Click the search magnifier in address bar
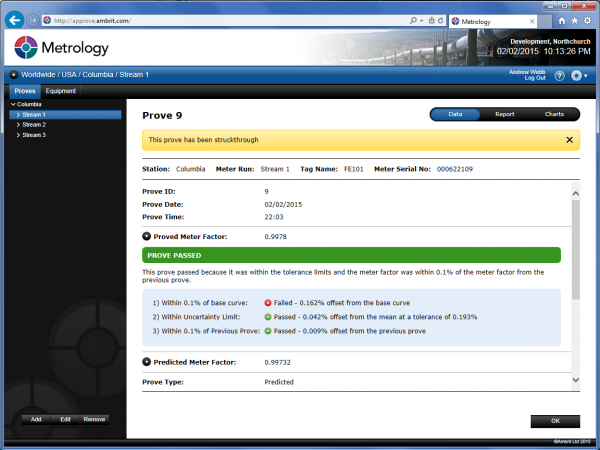600x450 pixels. (x=413, y=20)
